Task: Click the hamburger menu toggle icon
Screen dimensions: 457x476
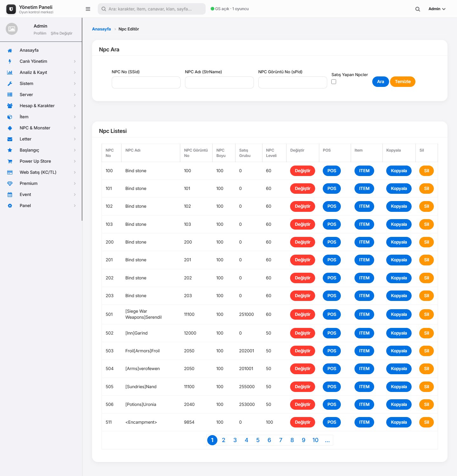Action: [88, 9]
